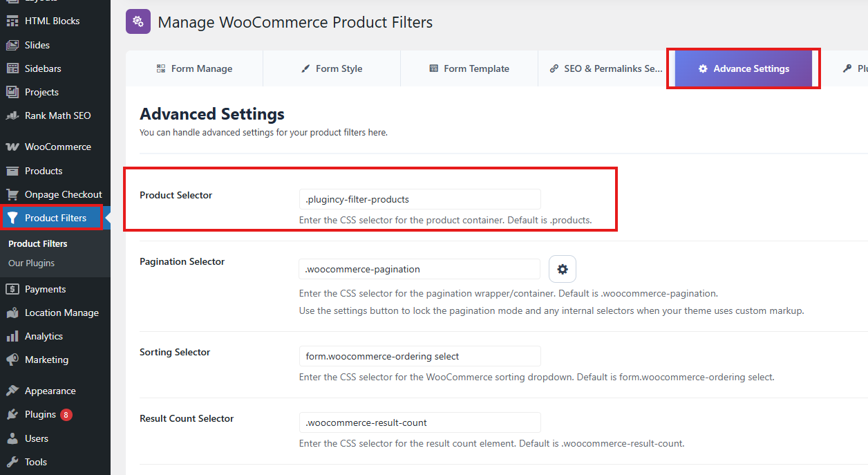This screenshot has width=868, height=475.
Task: Open the Appearance menu item
Action: pyautogui.click(x=55, y=391)
